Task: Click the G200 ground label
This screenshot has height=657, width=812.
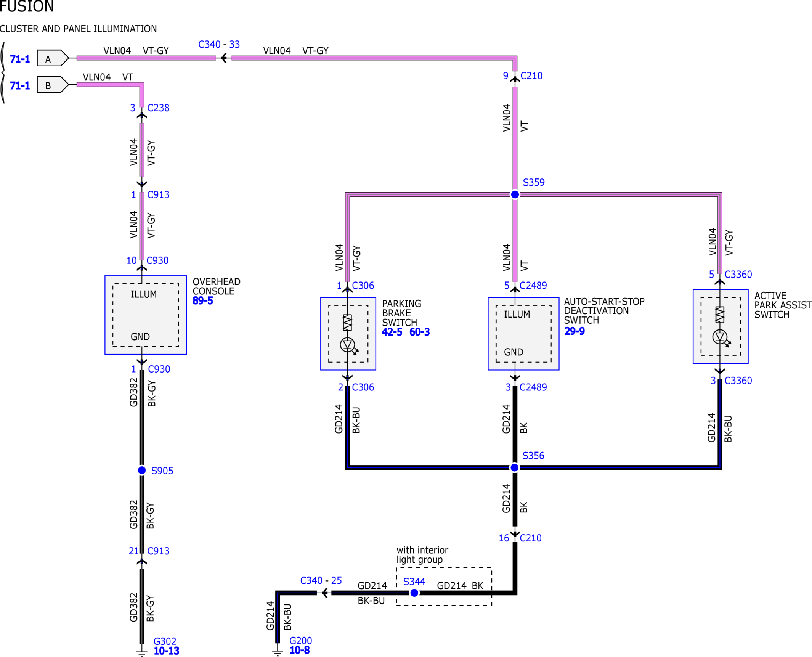Action: [x=300, y=641]
